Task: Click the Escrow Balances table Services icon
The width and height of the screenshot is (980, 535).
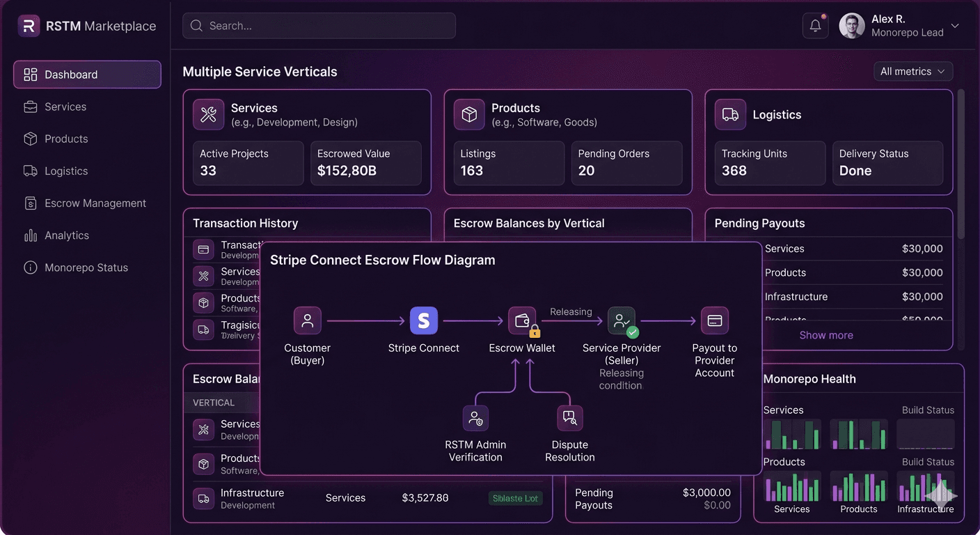Action: click(x=204, y=430)
